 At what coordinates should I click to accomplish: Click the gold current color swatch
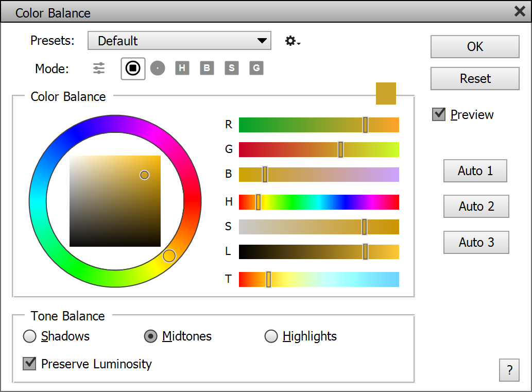point(386,93)
